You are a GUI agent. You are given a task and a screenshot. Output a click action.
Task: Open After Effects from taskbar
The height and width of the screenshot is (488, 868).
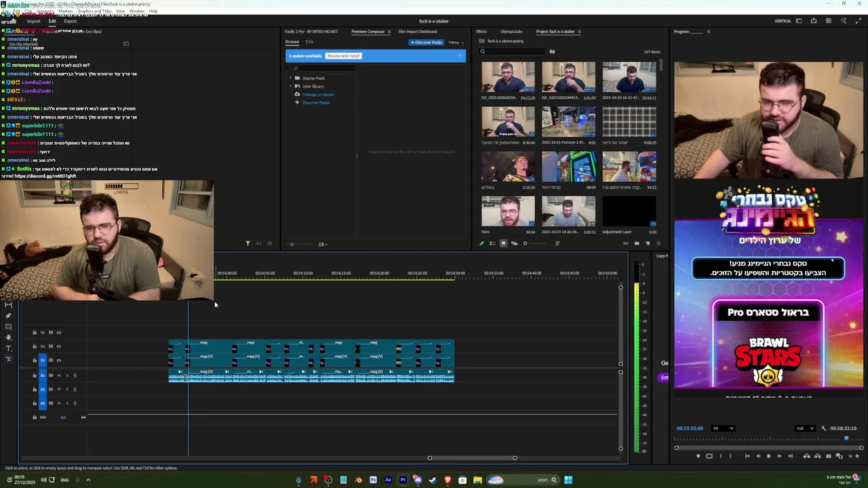[388, 480]
